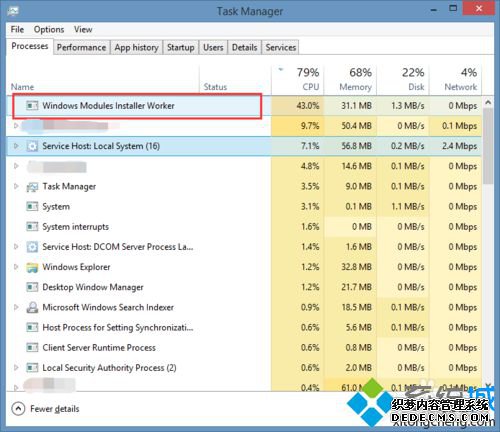The height and width of the screenshot is (432, 500).
Task: Select the Processes tab
Action: click(30, 46)
